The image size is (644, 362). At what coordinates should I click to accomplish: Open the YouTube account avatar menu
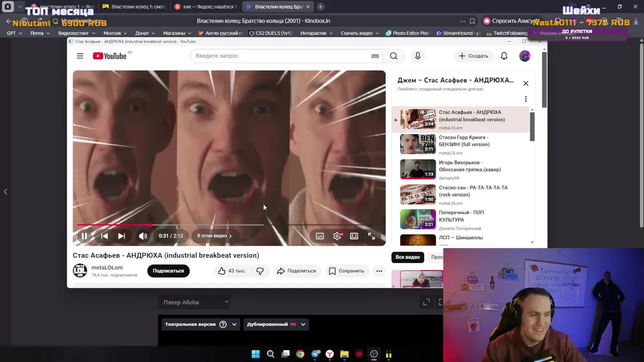(x=525, y=56)
